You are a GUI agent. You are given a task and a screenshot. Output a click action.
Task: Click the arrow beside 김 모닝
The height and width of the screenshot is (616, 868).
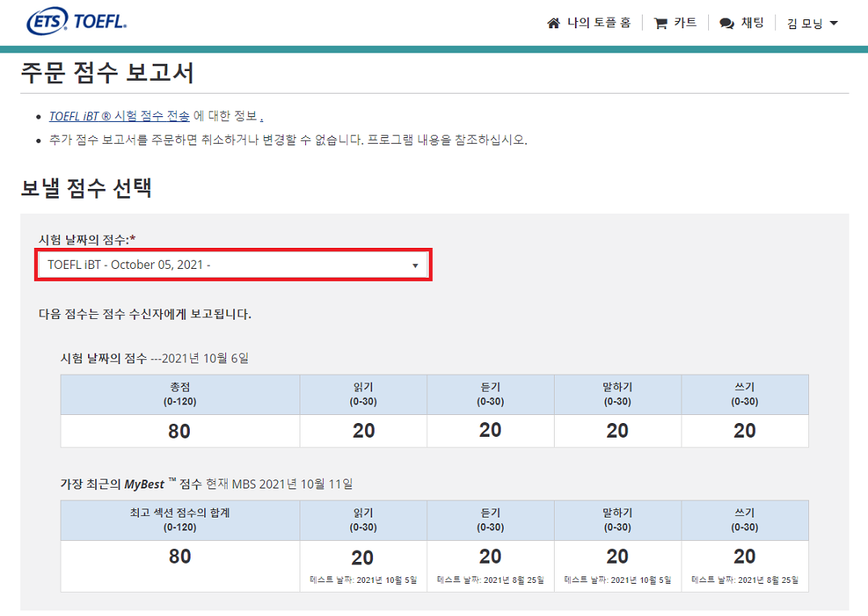coord(834,23)
